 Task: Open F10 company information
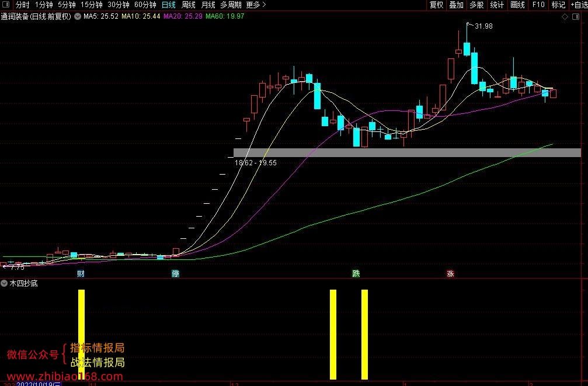coord(538,5)
